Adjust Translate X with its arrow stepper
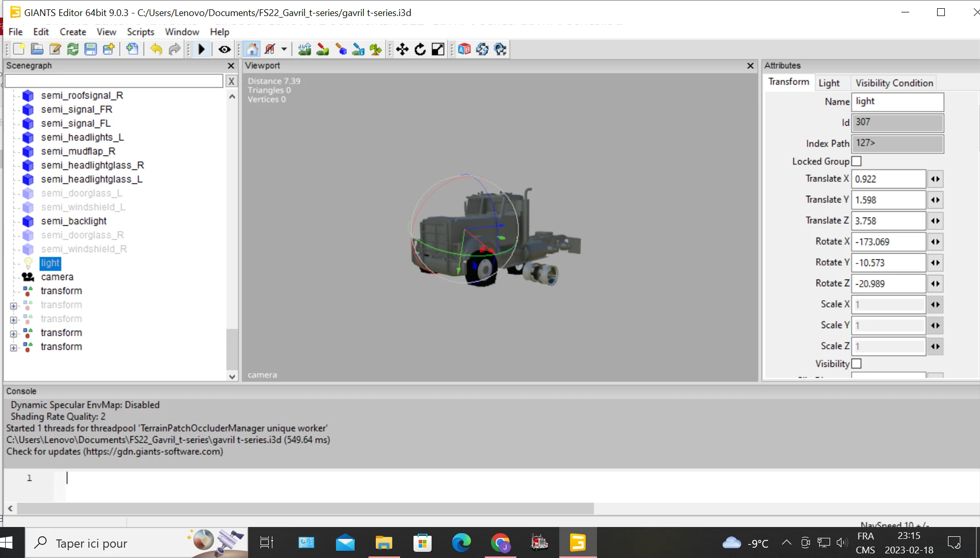Viewport: 980px width, 558px height. (935, 179)
